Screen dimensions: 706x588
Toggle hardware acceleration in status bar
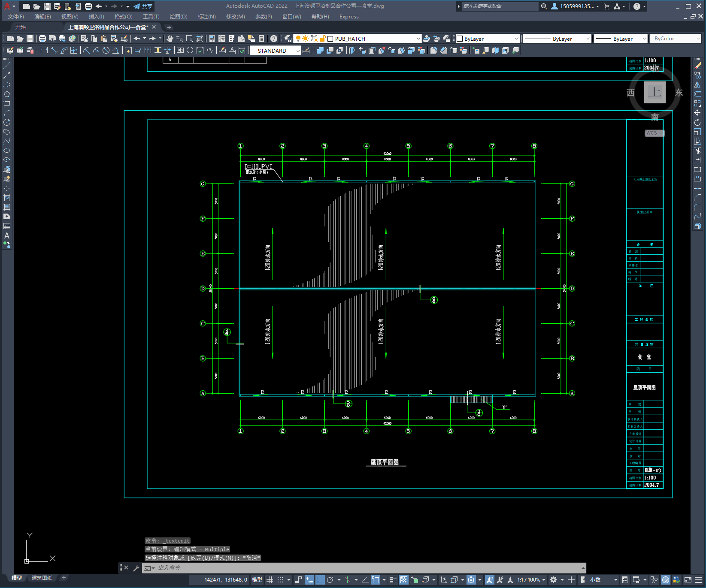666,580
